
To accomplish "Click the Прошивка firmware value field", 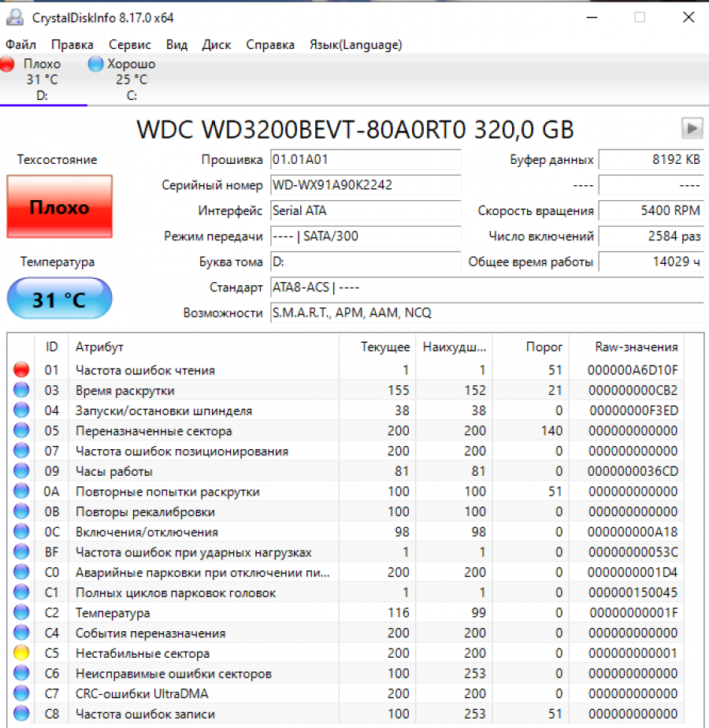I will [x=365, y=160].
